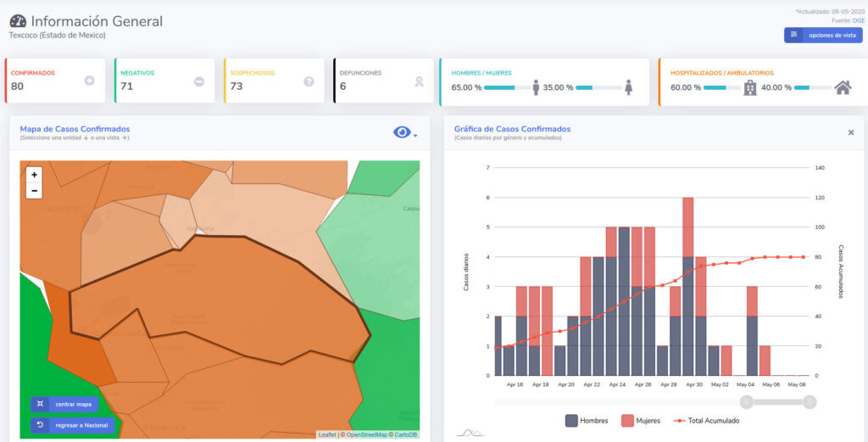
Task: Click regresar a Nacional button
Action: tap(72, 424)
